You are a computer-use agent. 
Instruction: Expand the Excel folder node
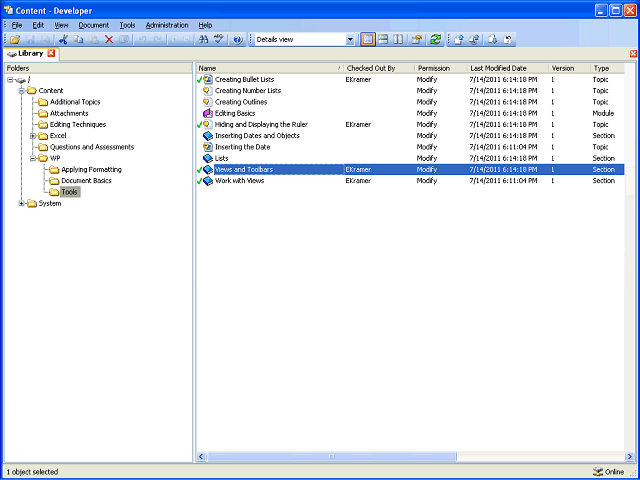point(33,136)
